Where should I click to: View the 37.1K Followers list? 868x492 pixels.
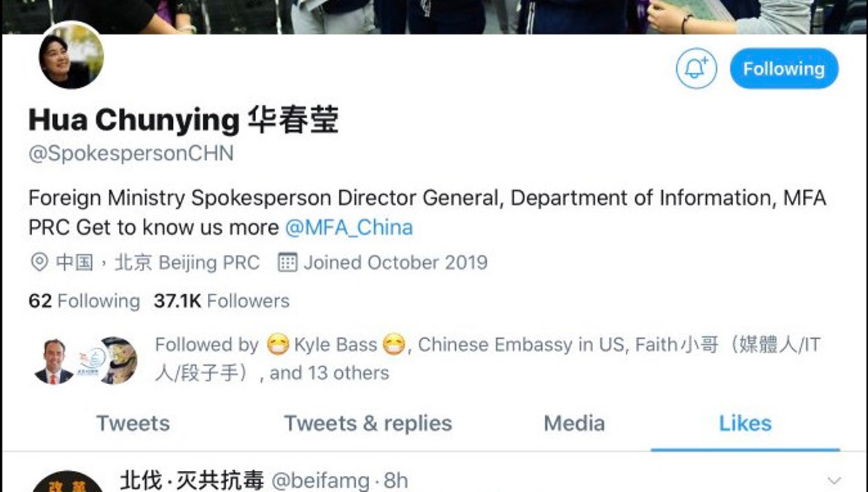[222, 300]
